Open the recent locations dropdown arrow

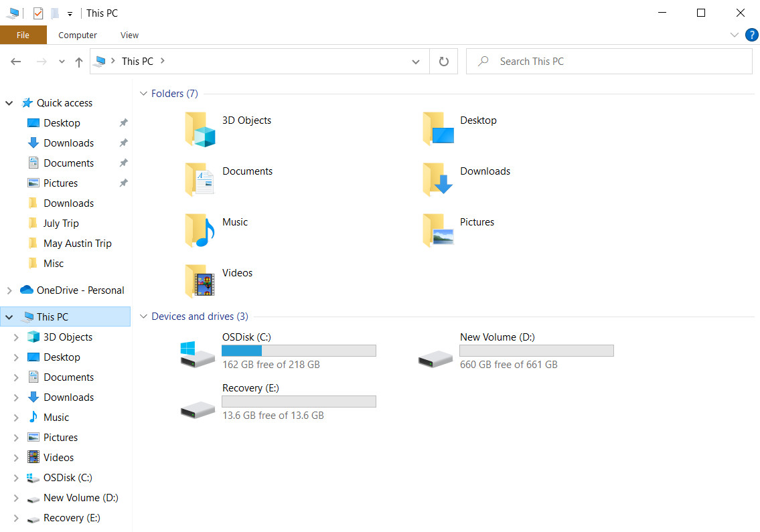tap(62, 62)
